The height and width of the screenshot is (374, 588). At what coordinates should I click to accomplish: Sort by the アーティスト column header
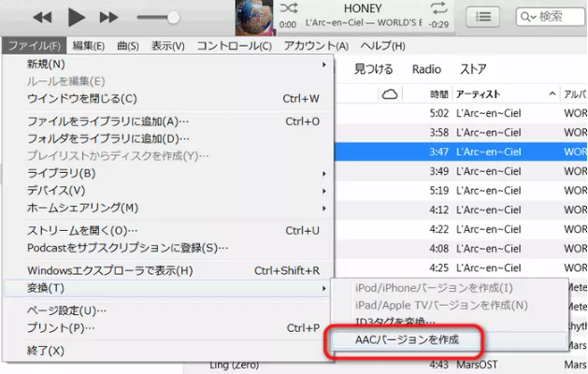click(478, 94)
